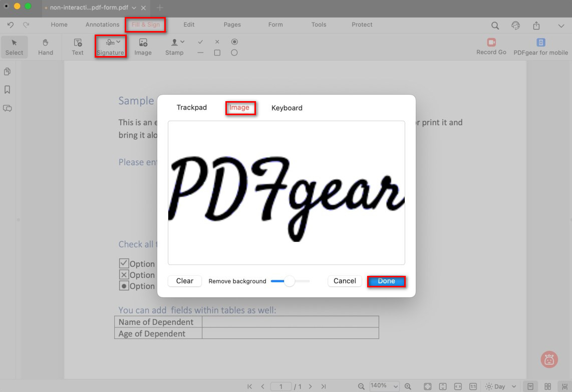Switch to full screen view

(428, 386)
